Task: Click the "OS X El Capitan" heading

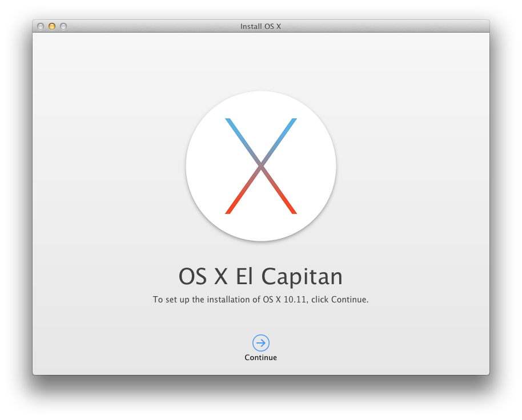Action: click(260, 276)
